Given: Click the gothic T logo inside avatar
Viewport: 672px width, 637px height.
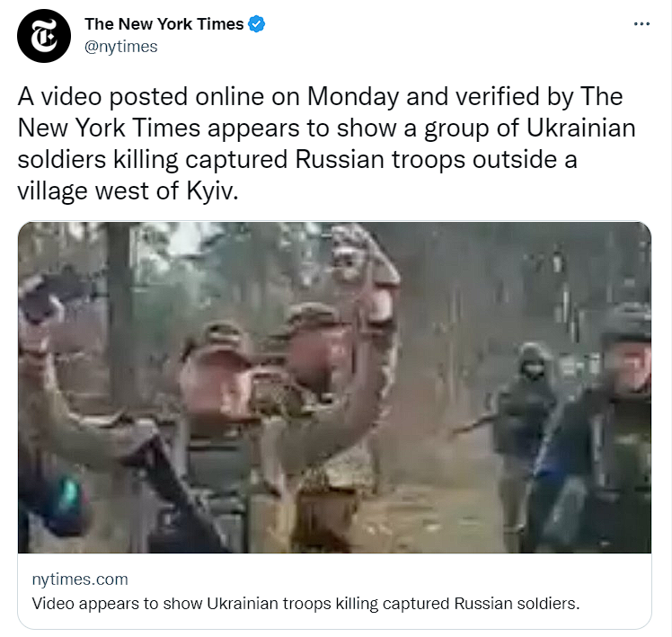Looking at the screenshot, I should (44, 36).
